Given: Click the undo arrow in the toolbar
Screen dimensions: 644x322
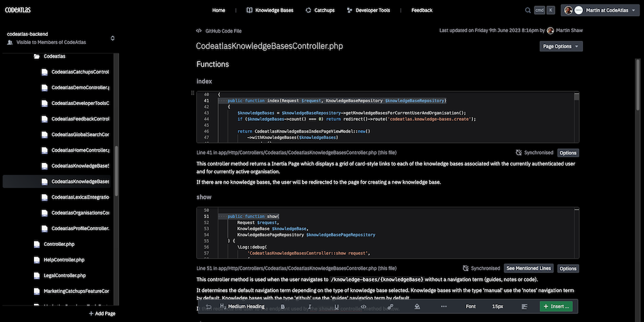Looking at the screenshot, I should tap(208, 306).
